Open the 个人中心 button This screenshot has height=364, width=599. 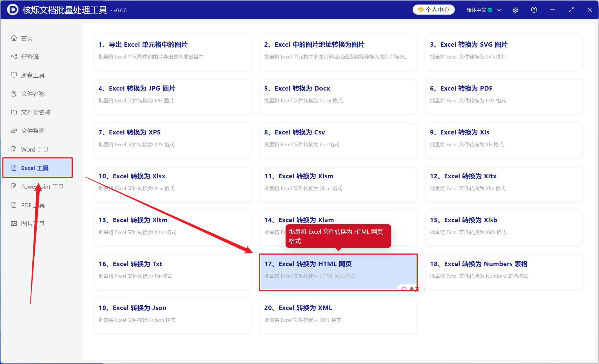click(434, 10)
